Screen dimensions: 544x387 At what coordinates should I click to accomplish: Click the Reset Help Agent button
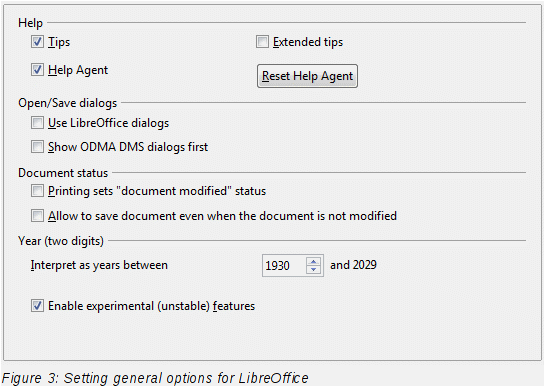pos(307,76)
